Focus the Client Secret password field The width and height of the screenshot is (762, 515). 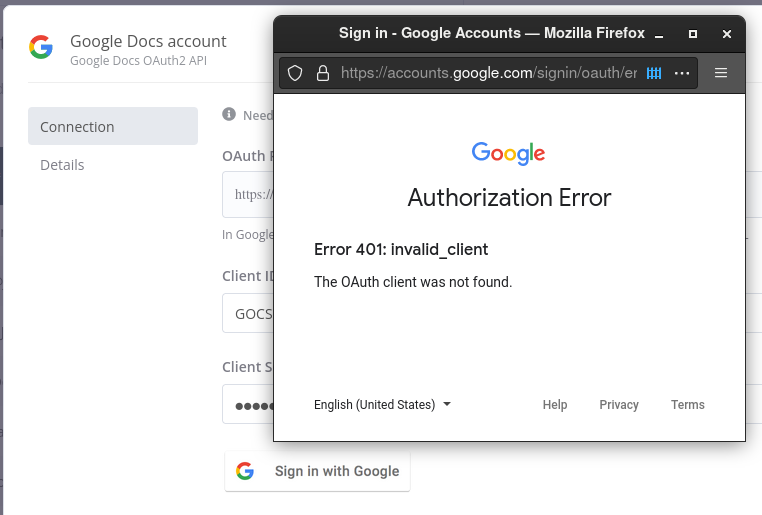pos(248,405)
